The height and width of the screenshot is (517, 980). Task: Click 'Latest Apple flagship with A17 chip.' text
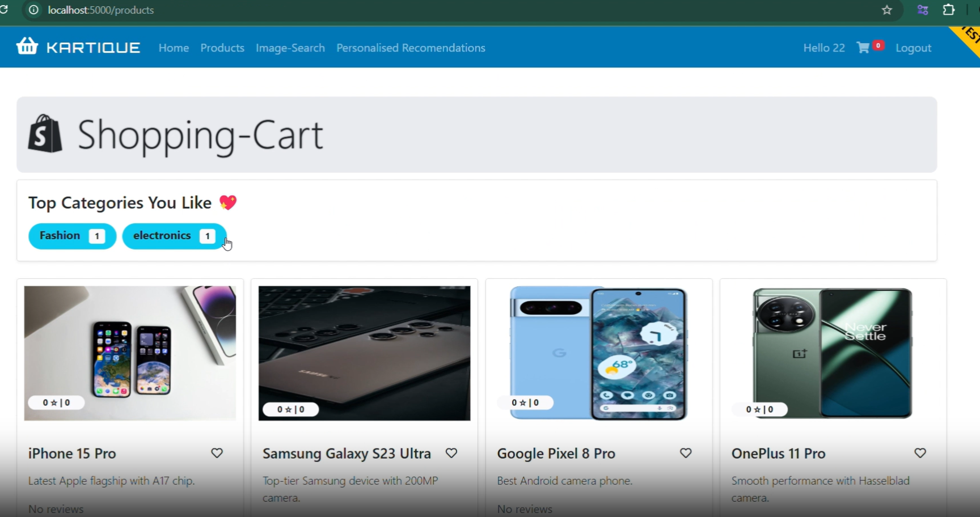click(x=111, y=481)
